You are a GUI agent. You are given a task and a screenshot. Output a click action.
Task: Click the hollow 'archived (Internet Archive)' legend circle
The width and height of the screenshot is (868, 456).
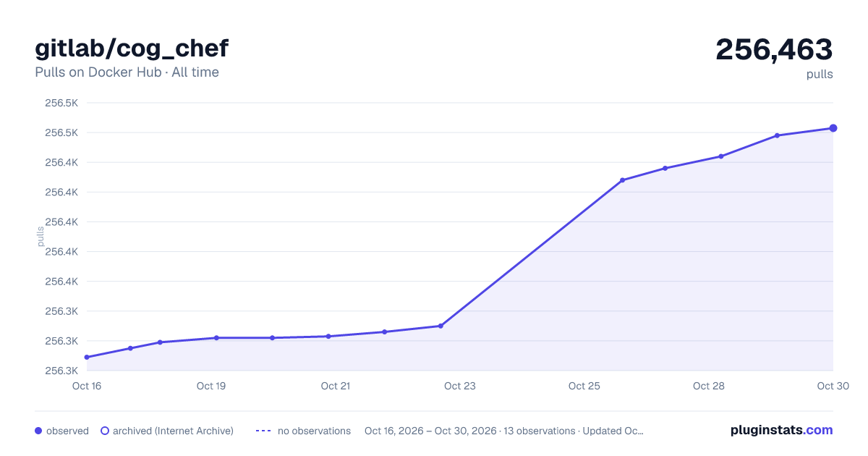coord(105,431)
